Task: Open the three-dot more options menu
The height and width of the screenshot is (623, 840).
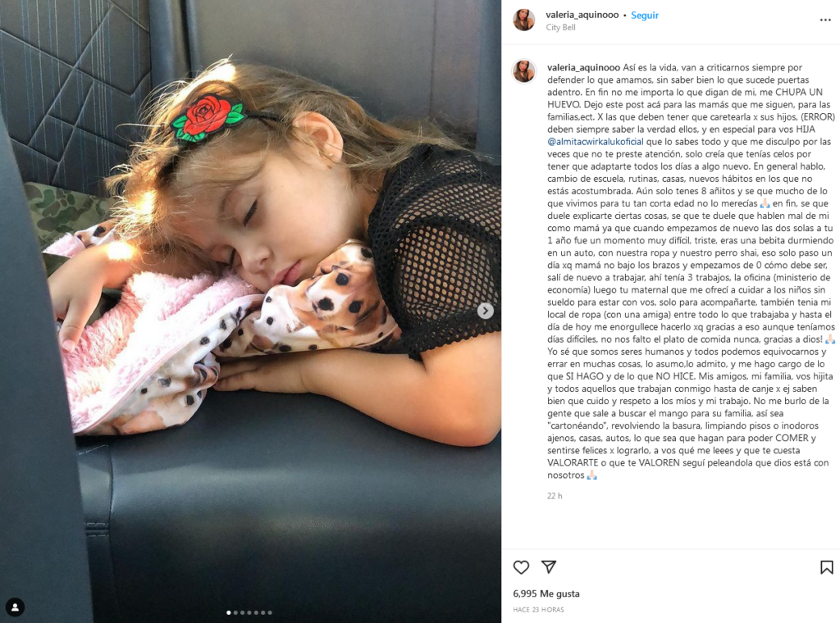Action: tap(825, 20)
